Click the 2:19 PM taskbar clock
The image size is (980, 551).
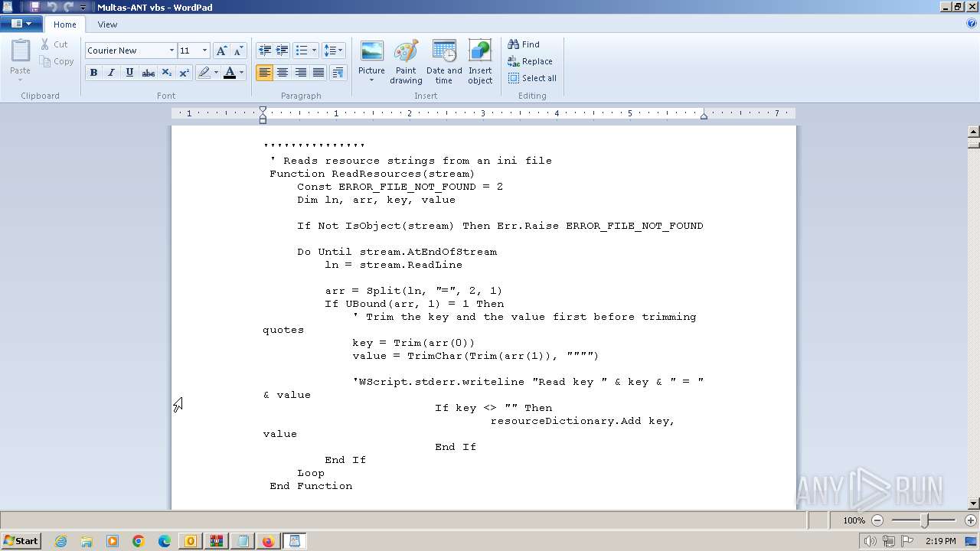click(940, 541)
